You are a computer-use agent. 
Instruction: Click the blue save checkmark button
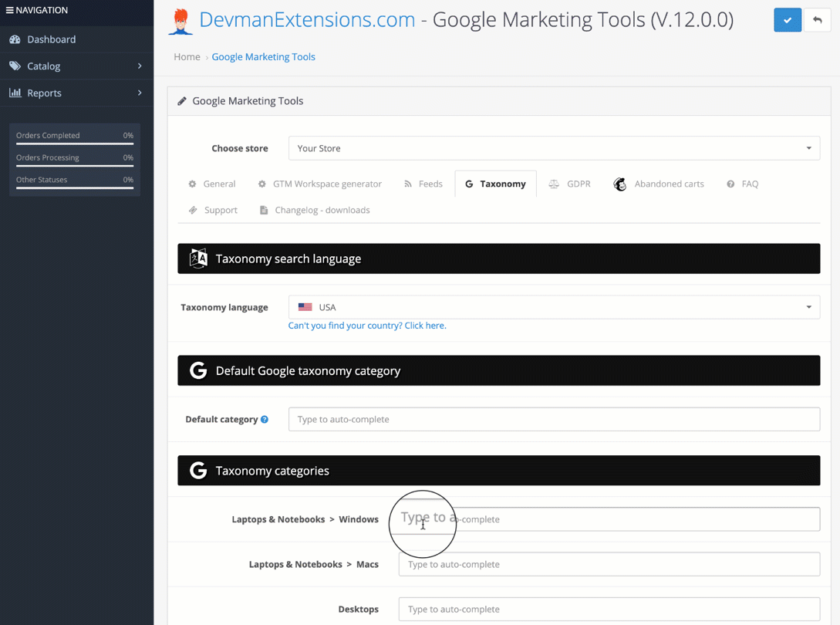788,20
